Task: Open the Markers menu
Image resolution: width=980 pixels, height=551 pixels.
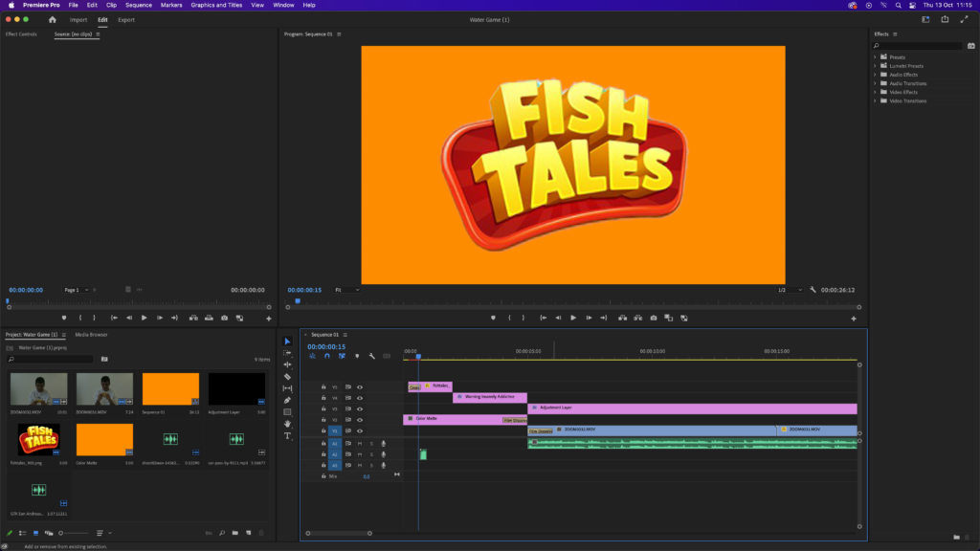Action: pyautogui.click(x=171, y=5)
